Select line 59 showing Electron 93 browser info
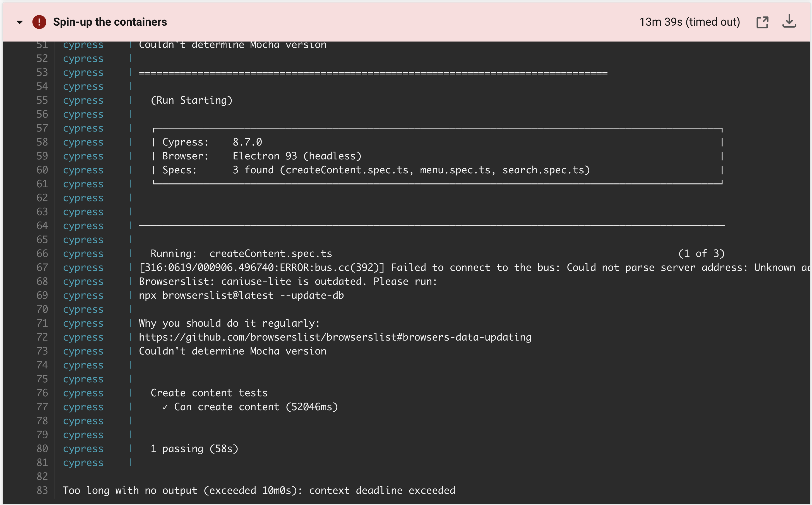The height and width of the screenshot is (505, 812). point(42,156)
